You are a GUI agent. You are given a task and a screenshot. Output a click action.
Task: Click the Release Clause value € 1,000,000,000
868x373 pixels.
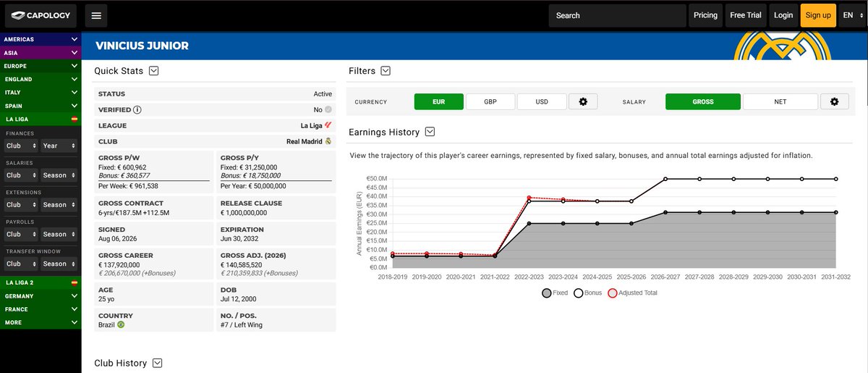pos(244,213)
